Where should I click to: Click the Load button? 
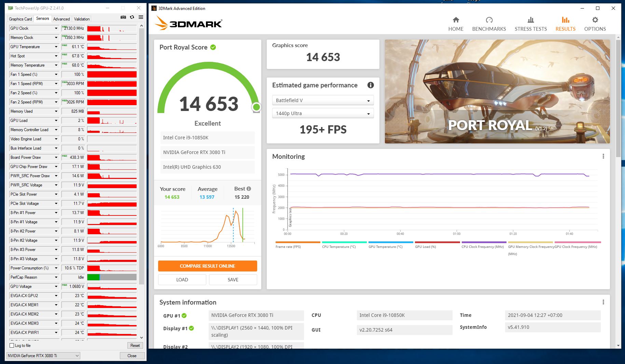(x=182, y=280)
